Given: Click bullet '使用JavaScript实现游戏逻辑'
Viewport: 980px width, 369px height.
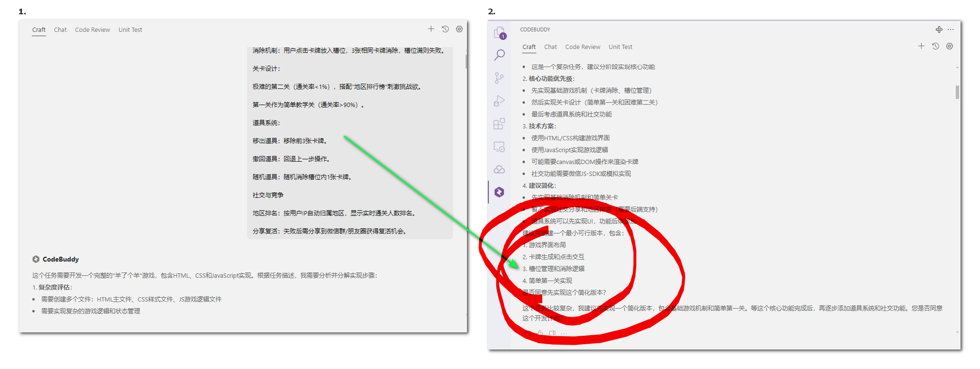Looking at the screenshot, I should (570, 150).
